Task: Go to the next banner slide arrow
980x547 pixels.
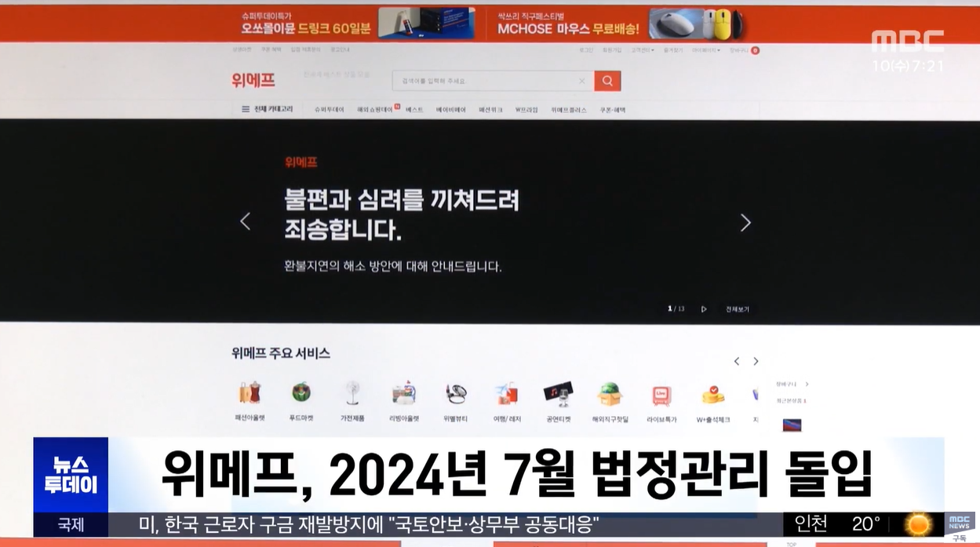Action: [x=745, y=223]
